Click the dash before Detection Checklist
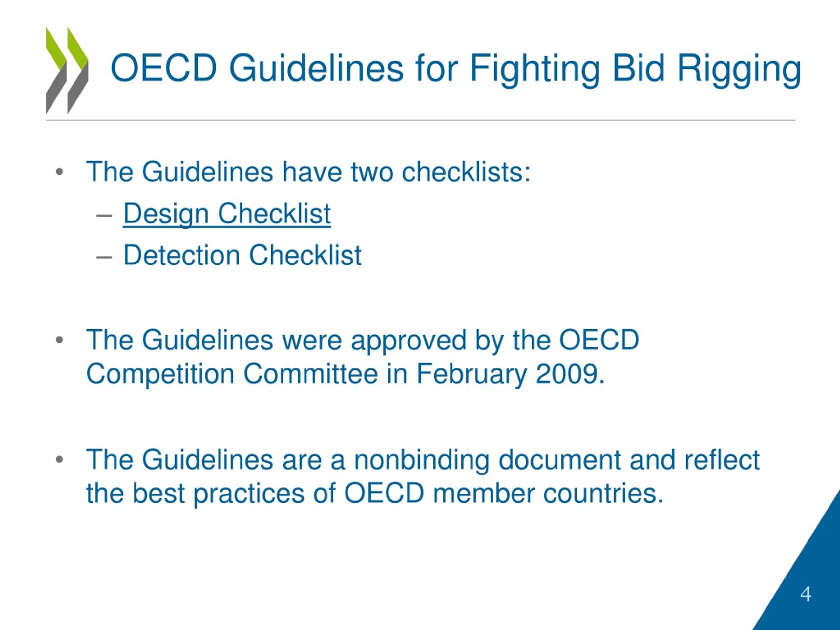 tap(104, 257)
